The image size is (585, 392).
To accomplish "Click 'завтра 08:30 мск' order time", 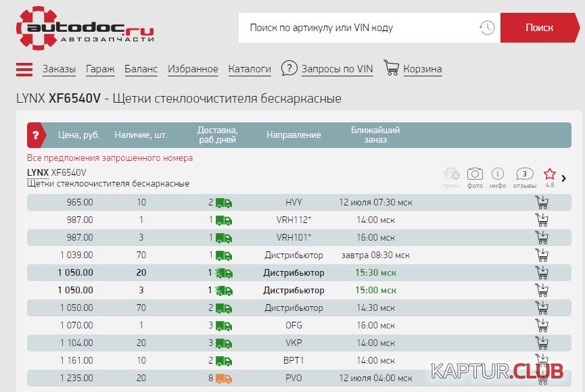I will pos(375,255).
